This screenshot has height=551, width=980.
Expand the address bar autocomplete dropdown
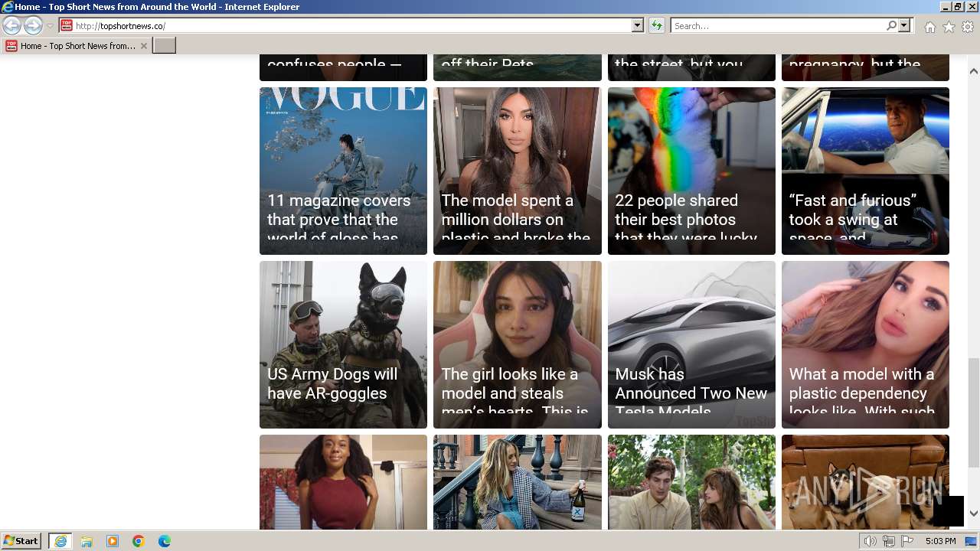(637, 26)
